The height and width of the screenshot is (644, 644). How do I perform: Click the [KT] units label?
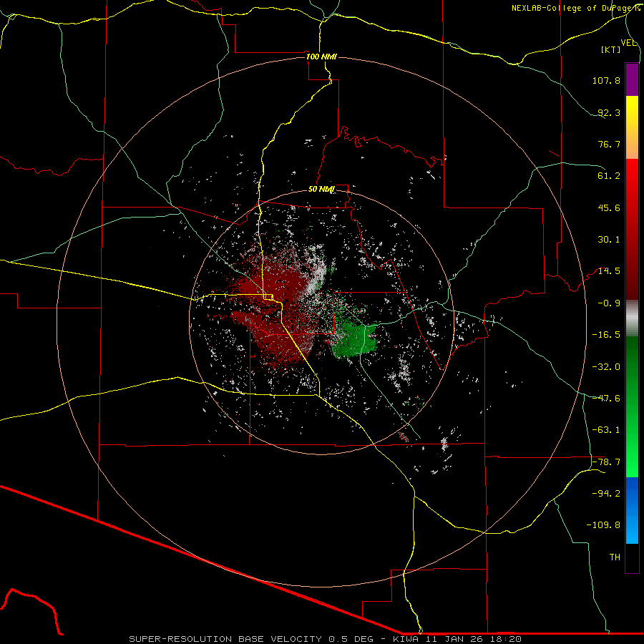(611, 49)
